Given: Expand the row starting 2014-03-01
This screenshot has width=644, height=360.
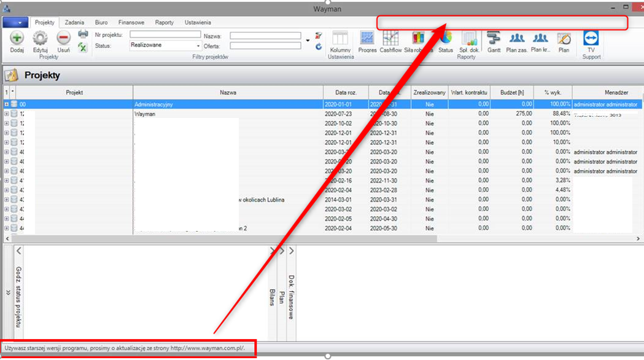Looking at the screenshot, I should pos(7,200).
